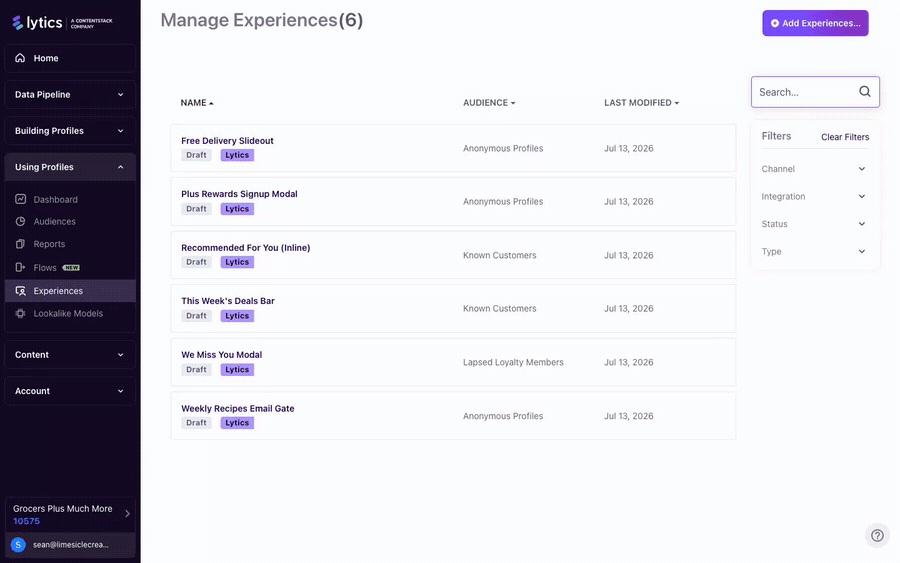Expand the Building Profiles section
This screenshot has width=900, height=563.
70,131
